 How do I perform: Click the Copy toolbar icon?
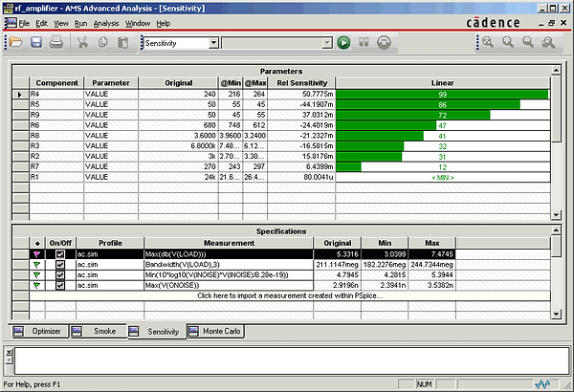click(103, 42)
